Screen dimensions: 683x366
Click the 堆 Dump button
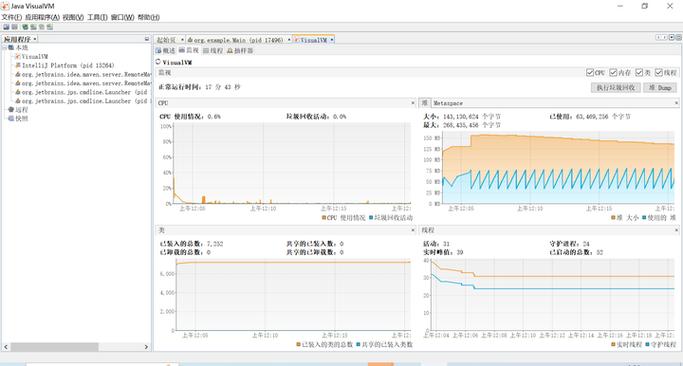pyautogui.click(x=660, y=88)
